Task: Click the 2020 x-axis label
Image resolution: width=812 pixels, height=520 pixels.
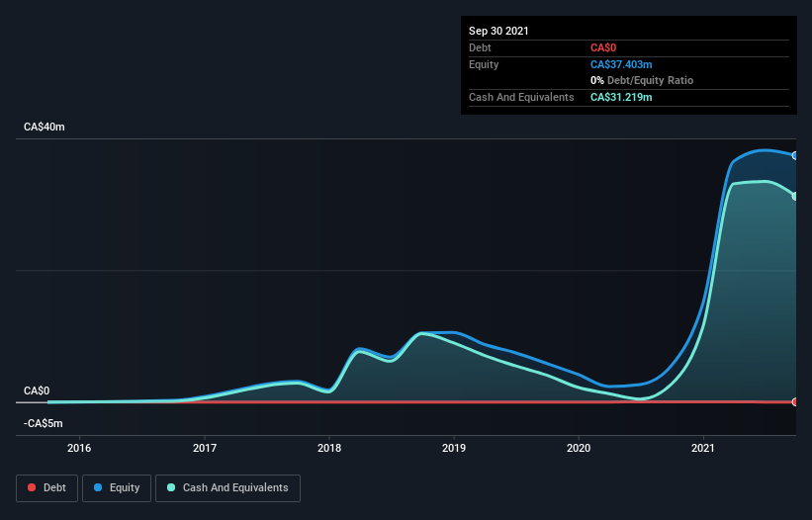Action: (x=579, y=448)
